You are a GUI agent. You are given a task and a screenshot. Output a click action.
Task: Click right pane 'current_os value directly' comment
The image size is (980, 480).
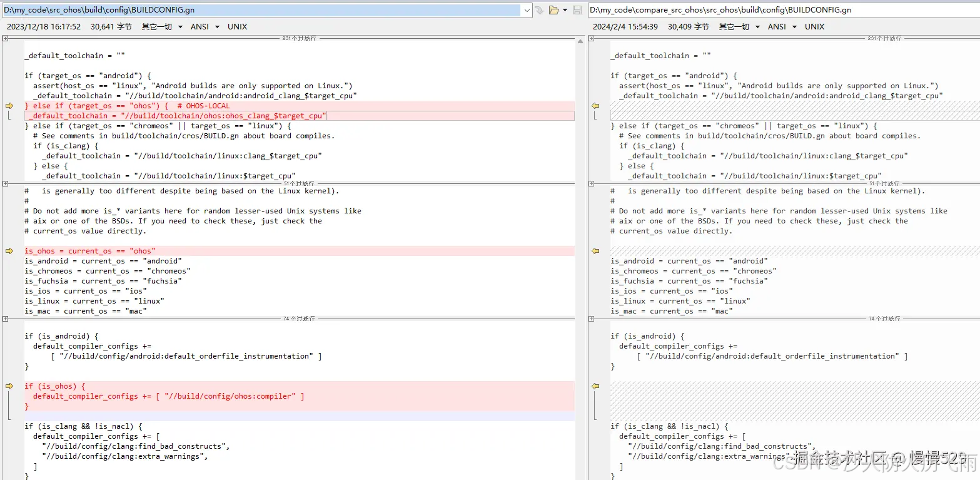pyautogui.click(x=671, y=231)
